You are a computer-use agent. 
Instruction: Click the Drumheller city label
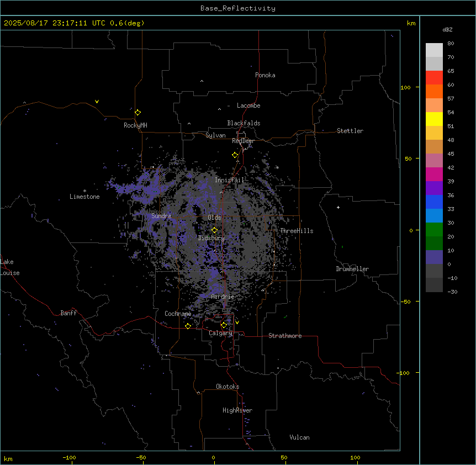[x=352, y=269]
